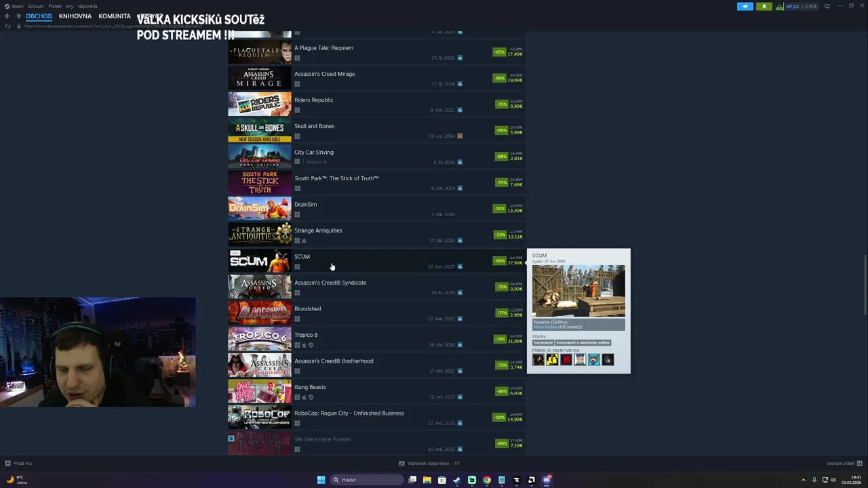The width and height of the screenshot is (868, 488).
Task: Open SCUM screenshot in hover preview
Action: pos(578,291)
